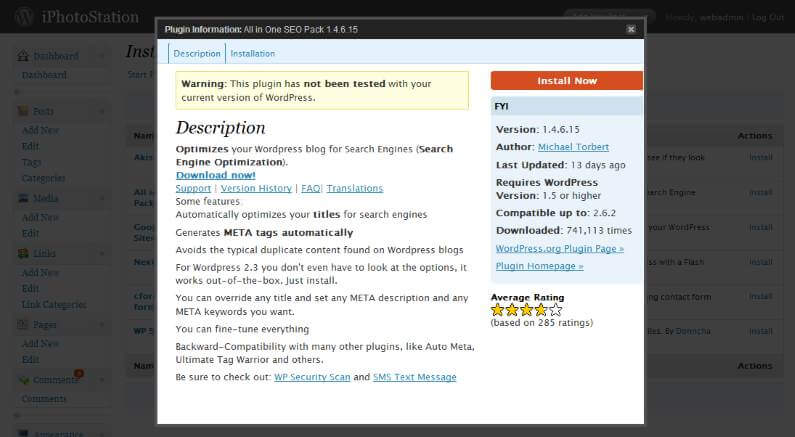Select the Description tab
The image size is (795, 437).
tap(197, 53)
